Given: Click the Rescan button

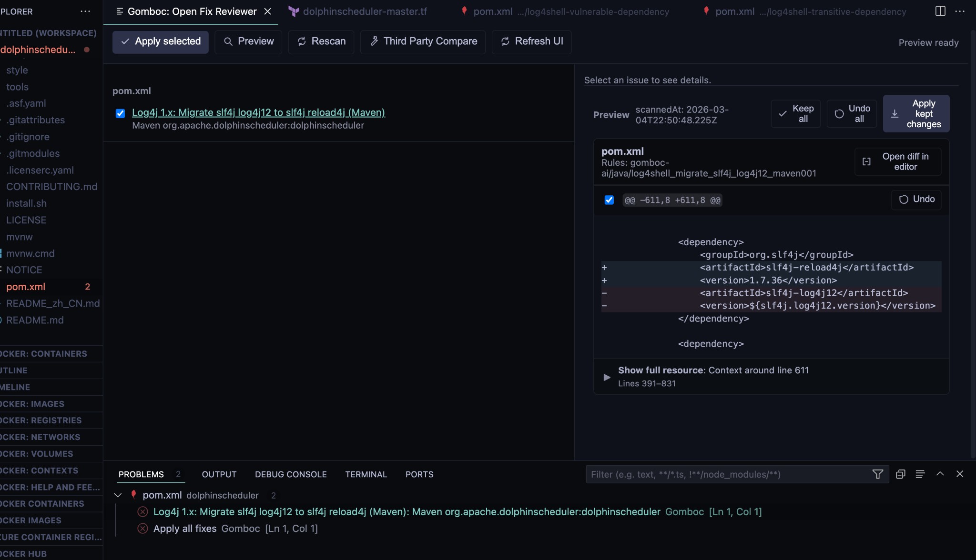Looking at the screenshot, I should (321, 42).
